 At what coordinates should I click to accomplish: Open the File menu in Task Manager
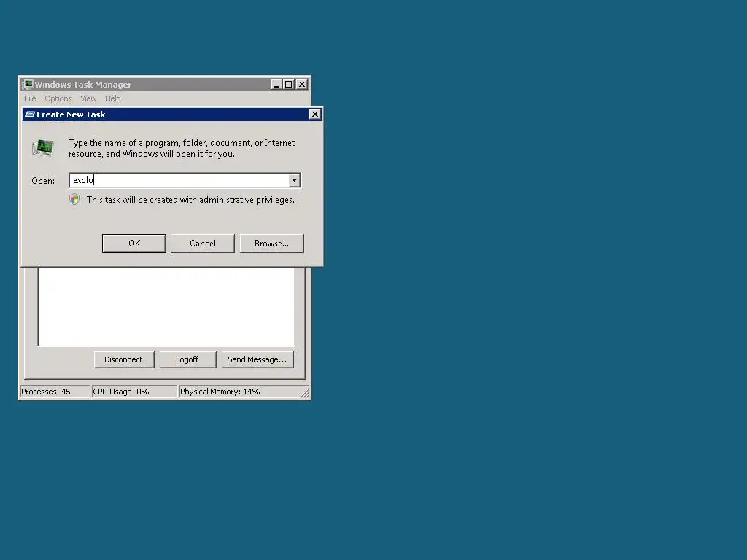coord(30,98)
